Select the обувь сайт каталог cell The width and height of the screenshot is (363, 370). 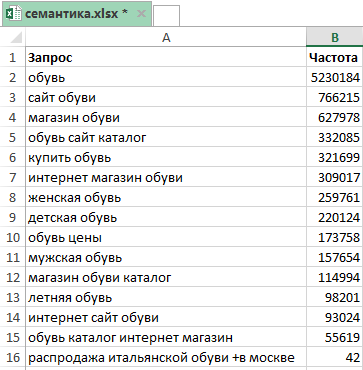tap(166, 137)
